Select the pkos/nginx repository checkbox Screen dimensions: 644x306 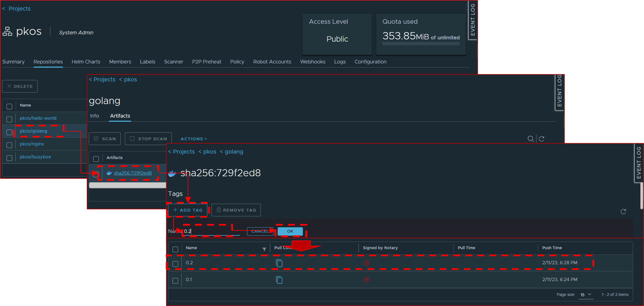tap(9, 145)
